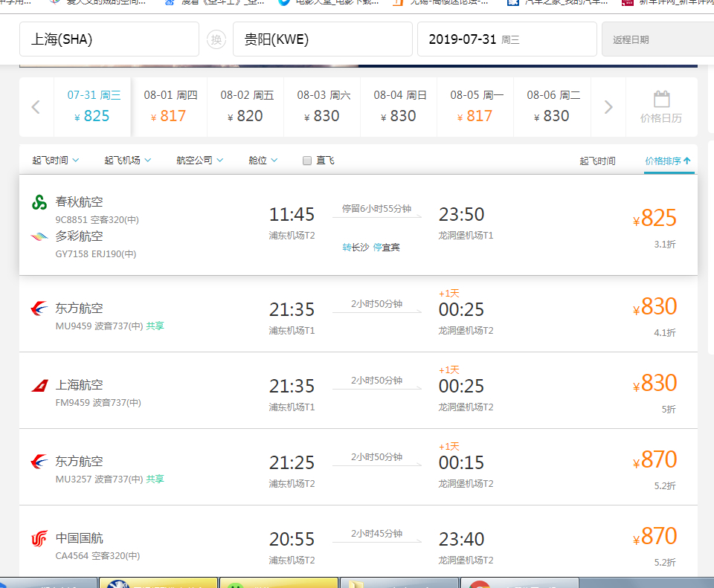Click the 多彩航空 airline logo
Image resolution: width=714 pixels, height=588 pixels.
[x=39, y=236]
